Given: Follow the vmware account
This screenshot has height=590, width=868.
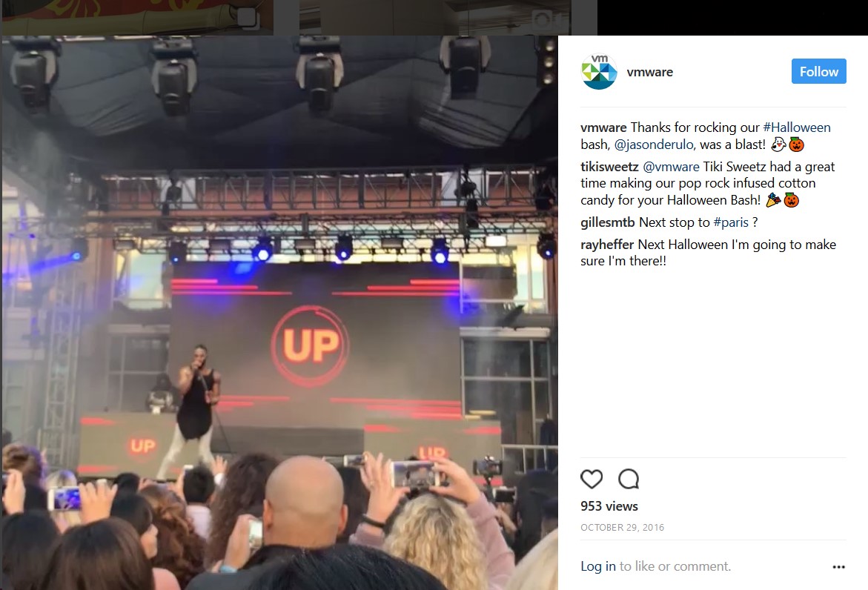Looking at the screenshot, I should (x=819, y=71).
